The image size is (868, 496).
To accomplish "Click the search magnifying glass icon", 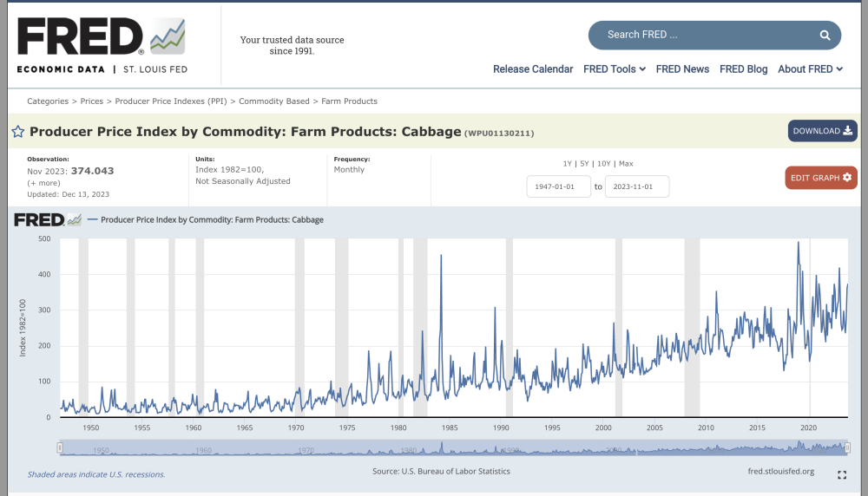I will tap(825, 36).
